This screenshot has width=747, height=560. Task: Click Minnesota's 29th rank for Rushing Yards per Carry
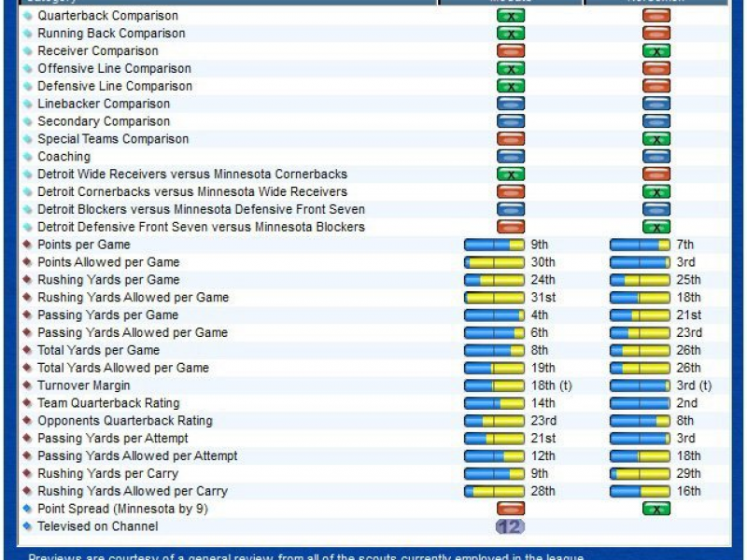(689, 474)
